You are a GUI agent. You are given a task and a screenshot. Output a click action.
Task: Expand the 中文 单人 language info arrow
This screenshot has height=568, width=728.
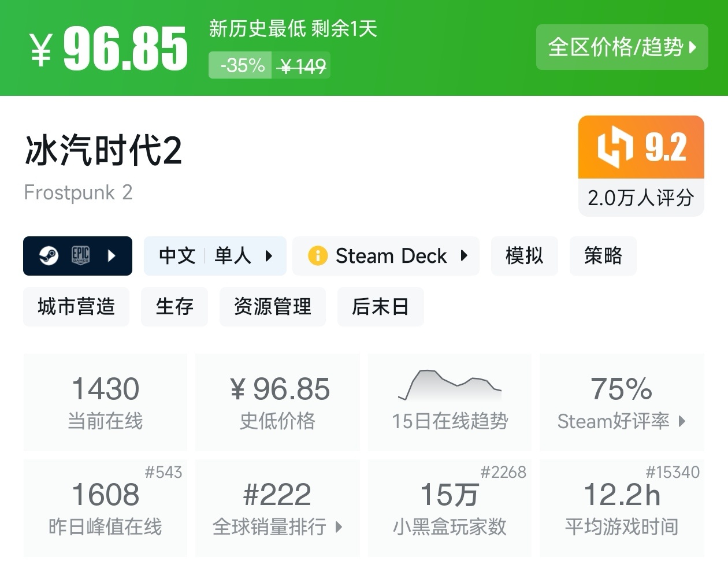(x=269, y=256)
